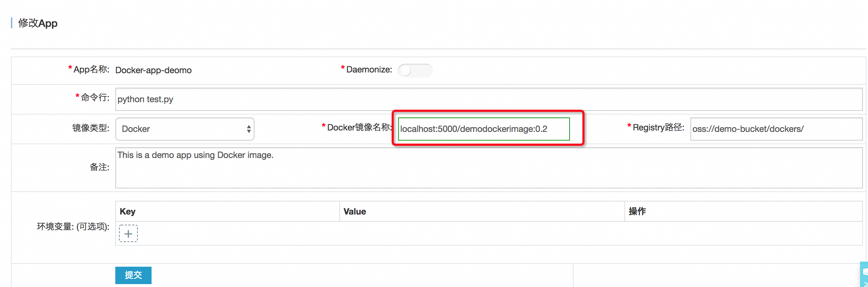The height and width of the screenshot is (287, 868).
Task: Toggle the Daemonize switch
Action: point(415,70)
